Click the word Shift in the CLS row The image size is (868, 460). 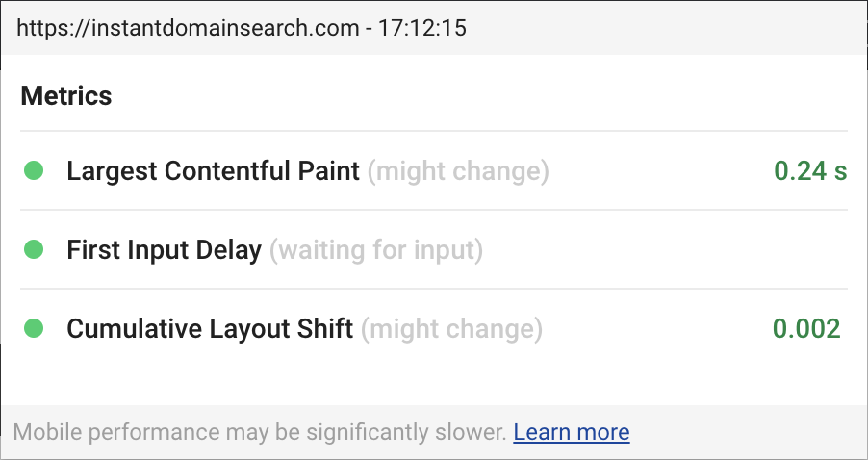click(325, 328)
